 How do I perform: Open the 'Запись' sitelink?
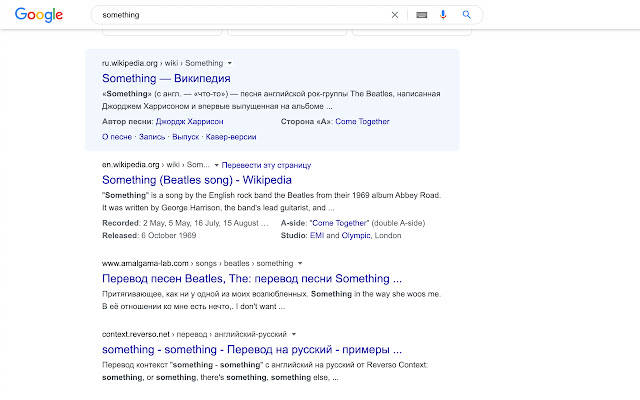(x=152, y=137)
